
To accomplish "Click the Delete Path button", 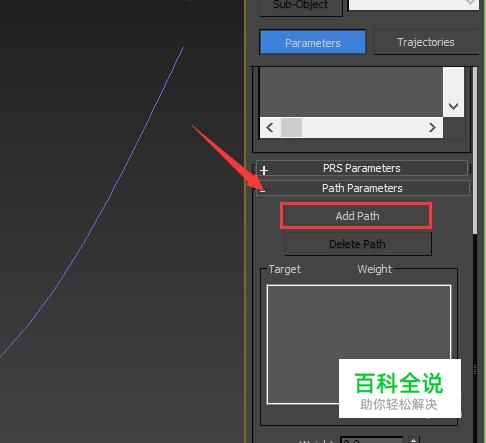I will click(x=358, y=244).
